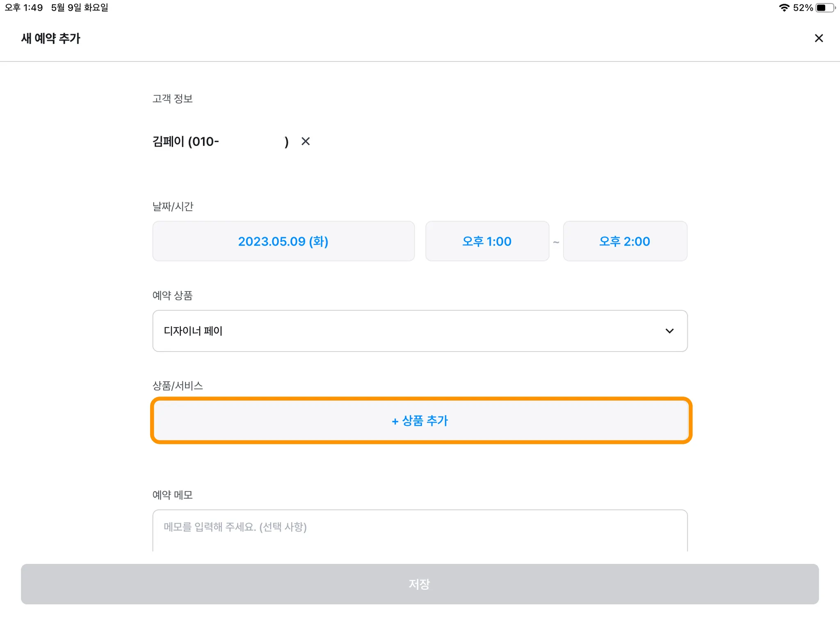Screen dimensions: 840x630
Task: Tap the 52% battery percentage
Action: [x=803, y=8]
